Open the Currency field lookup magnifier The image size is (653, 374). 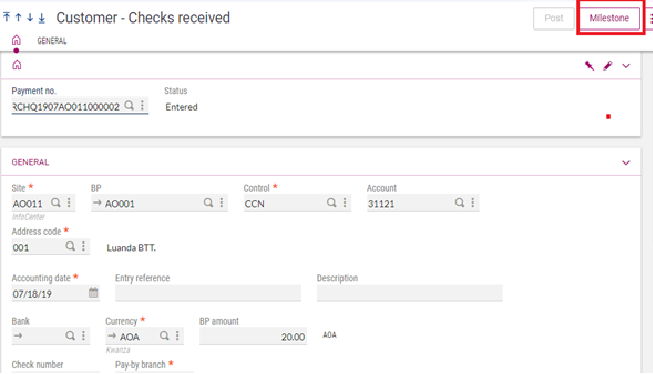coord(164,336)
